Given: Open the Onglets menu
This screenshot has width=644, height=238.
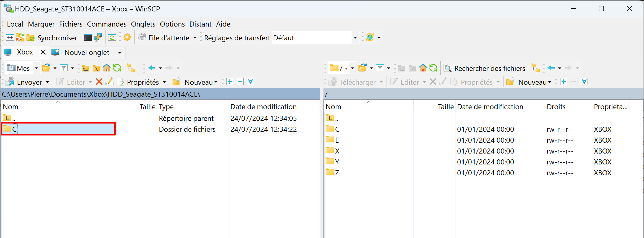Looking at the screenshot, I should tap(143, 24).
